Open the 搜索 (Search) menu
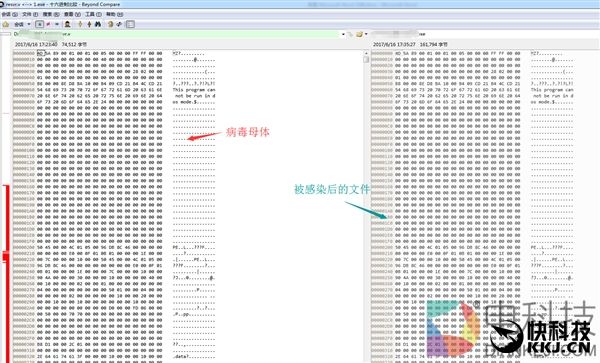600x363 pixels. click(x=51, y=14)
